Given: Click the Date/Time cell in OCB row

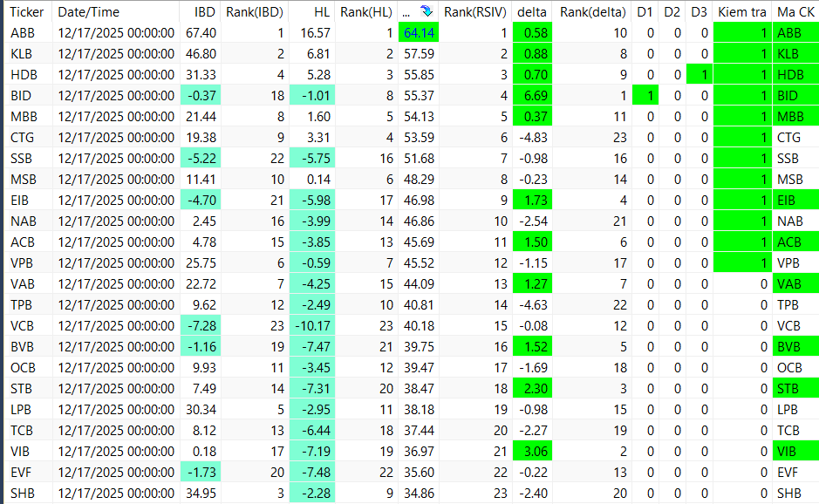Looking at the screenshot, I should 116,368.
